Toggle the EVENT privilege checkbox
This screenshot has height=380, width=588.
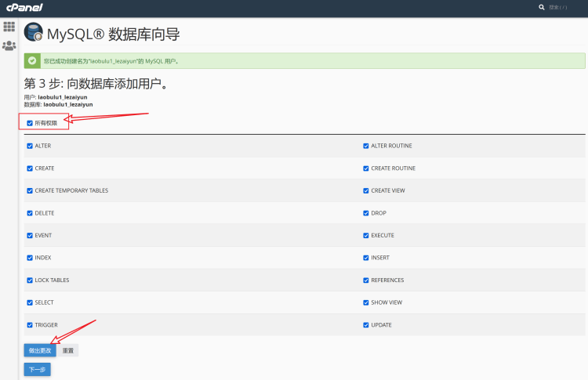coord(30,235)
